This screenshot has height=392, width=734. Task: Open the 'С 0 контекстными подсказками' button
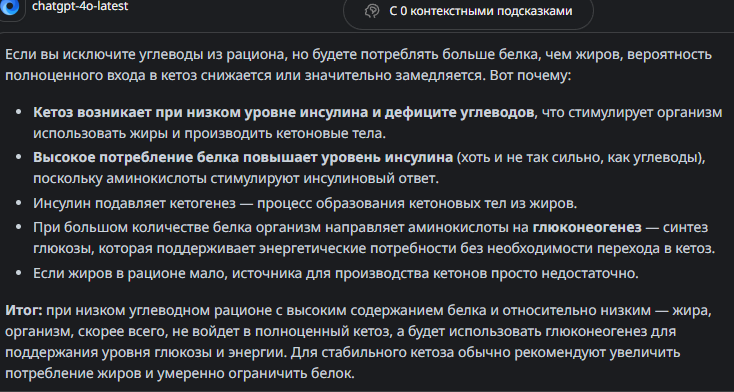tap(468, 11)
